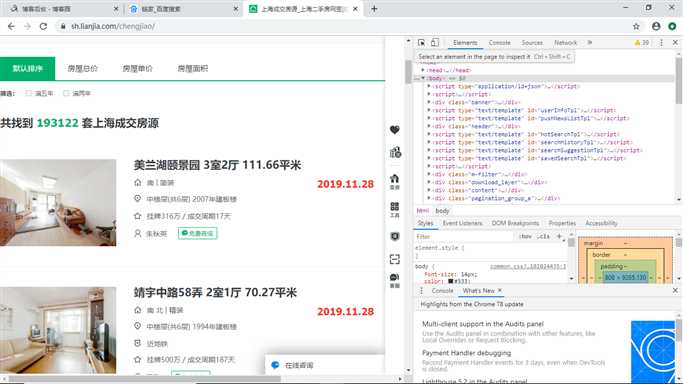
Task: Switch to the DevTools Console tab
Action: (x=499, y=43)
